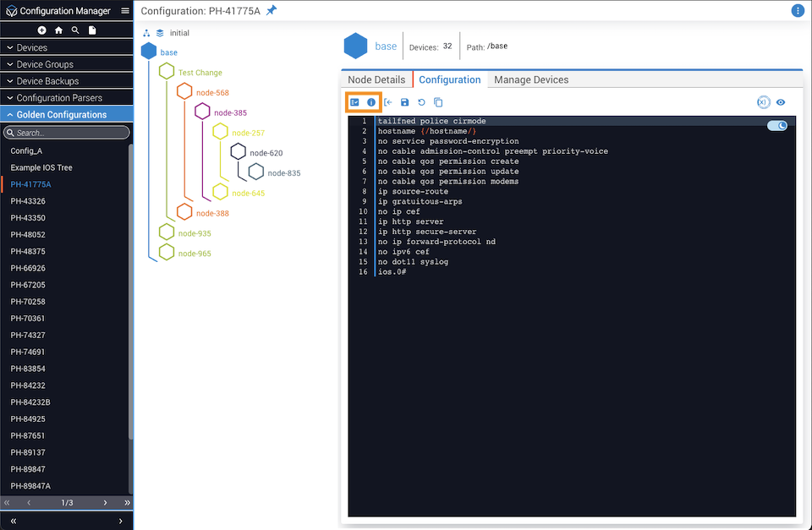
Task: Click the large blue base hexagon in the header
Action: [355, 46]
